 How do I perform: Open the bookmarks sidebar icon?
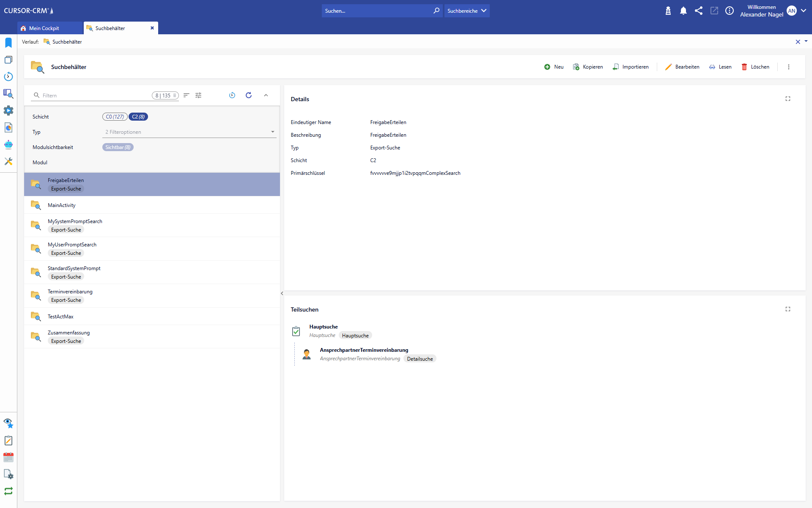[8, 42]
